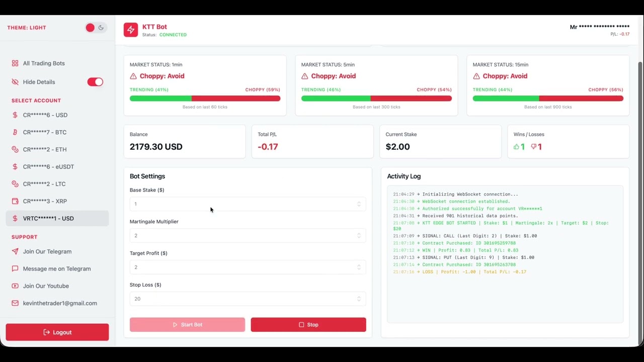Select demo account VRTC******1 - USD

coord(57,218)
